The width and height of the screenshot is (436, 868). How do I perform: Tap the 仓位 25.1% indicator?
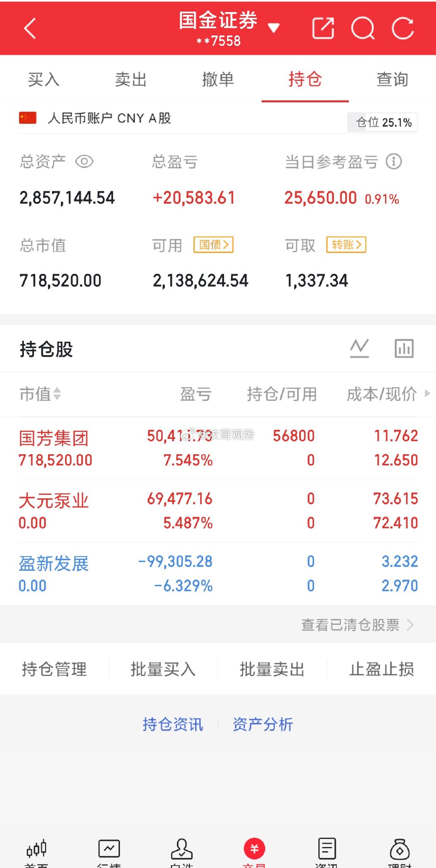click(x=382, y=122)
